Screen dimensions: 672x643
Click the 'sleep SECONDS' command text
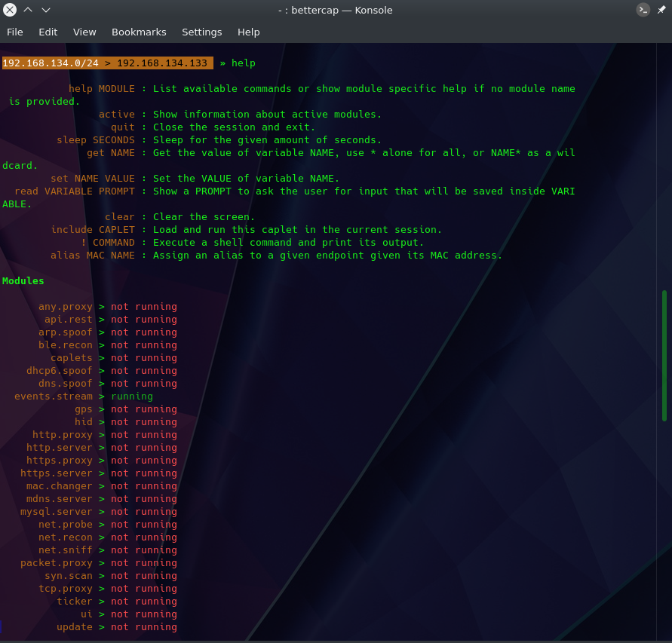tap(96, 140)
